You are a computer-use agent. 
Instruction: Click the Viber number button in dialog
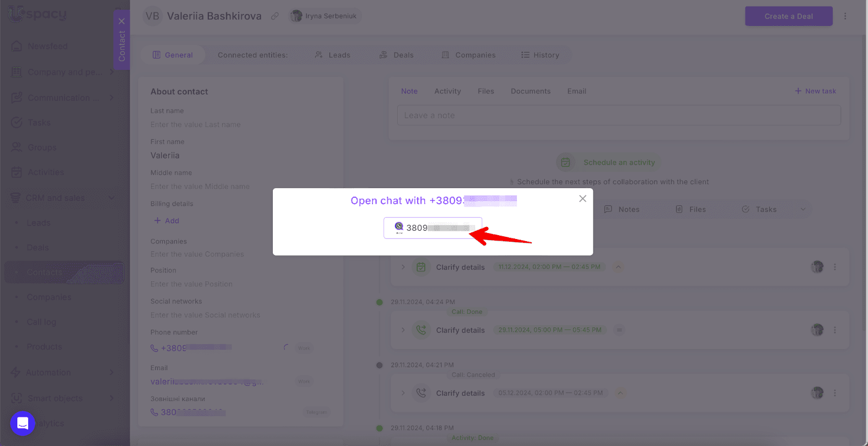(x=432, y=228)
